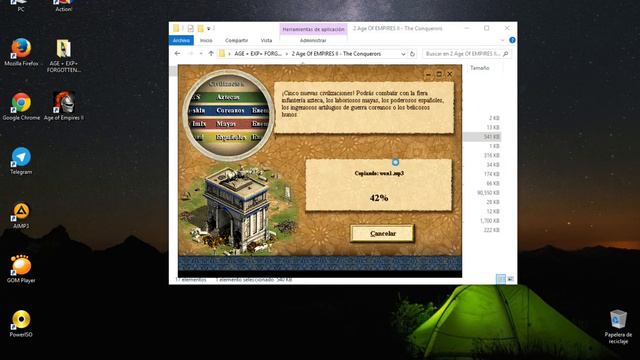
Task: Open Explorer help icon
Action: point(512,40)
